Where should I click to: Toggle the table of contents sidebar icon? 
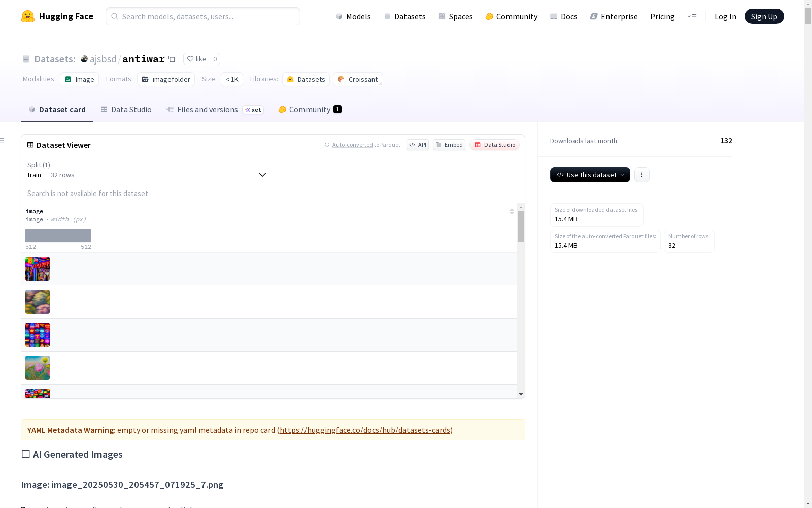click(3, 140)
